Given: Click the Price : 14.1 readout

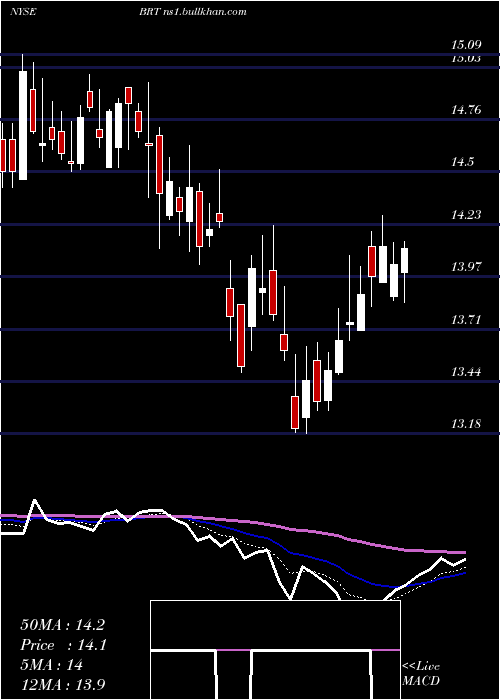Looking at the screenshot, I should click(63, 645).
